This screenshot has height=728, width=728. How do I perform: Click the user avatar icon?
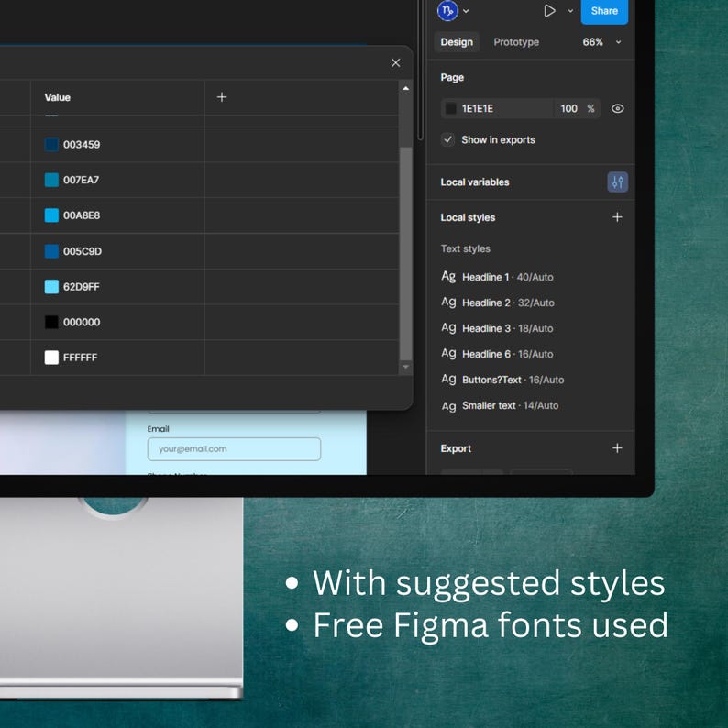pyautogui.click(x=447, y=10)
